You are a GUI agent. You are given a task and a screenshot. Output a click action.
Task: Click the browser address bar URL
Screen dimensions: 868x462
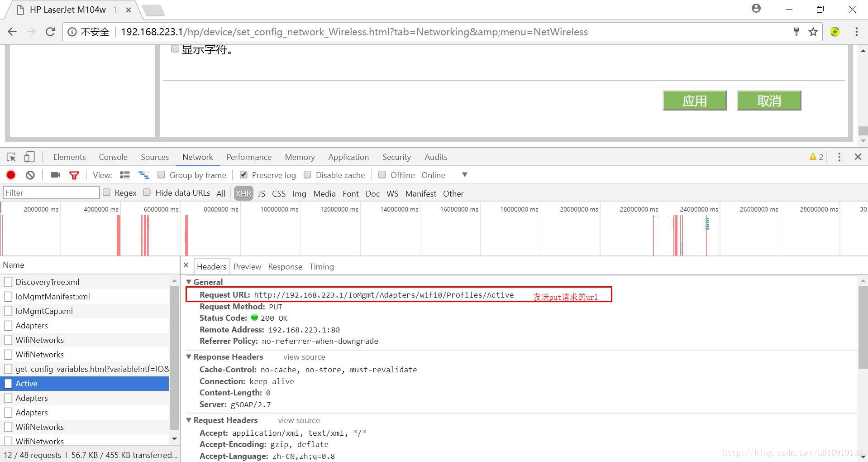coord(354,32)
